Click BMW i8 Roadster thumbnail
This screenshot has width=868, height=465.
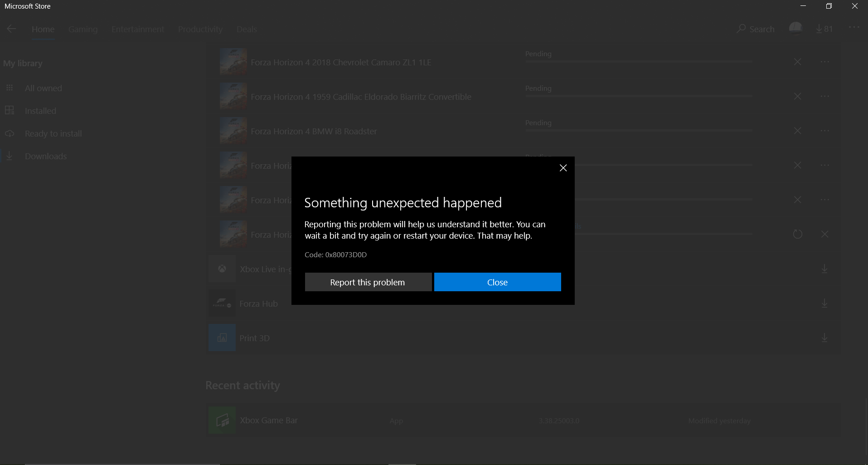pyautogui.click(x=233, y=130)
